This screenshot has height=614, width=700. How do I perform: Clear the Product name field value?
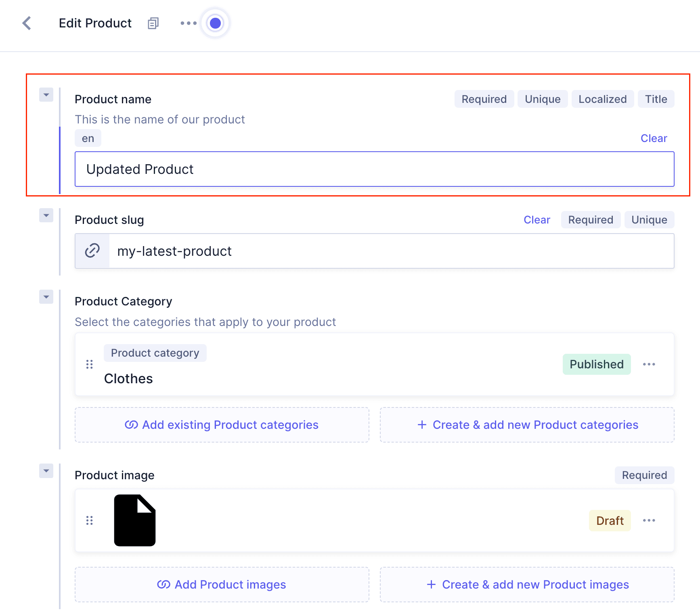click(x=654, y=138)
